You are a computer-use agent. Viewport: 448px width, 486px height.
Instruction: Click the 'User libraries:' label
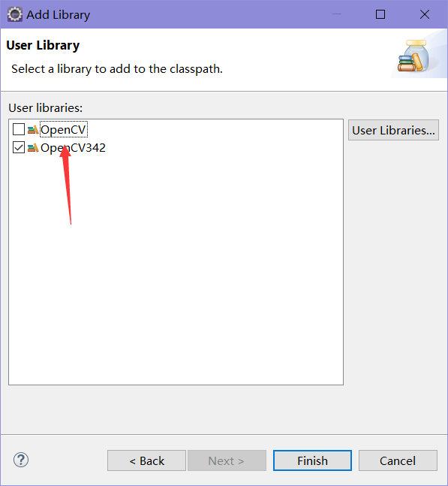[x=46, y=108]
